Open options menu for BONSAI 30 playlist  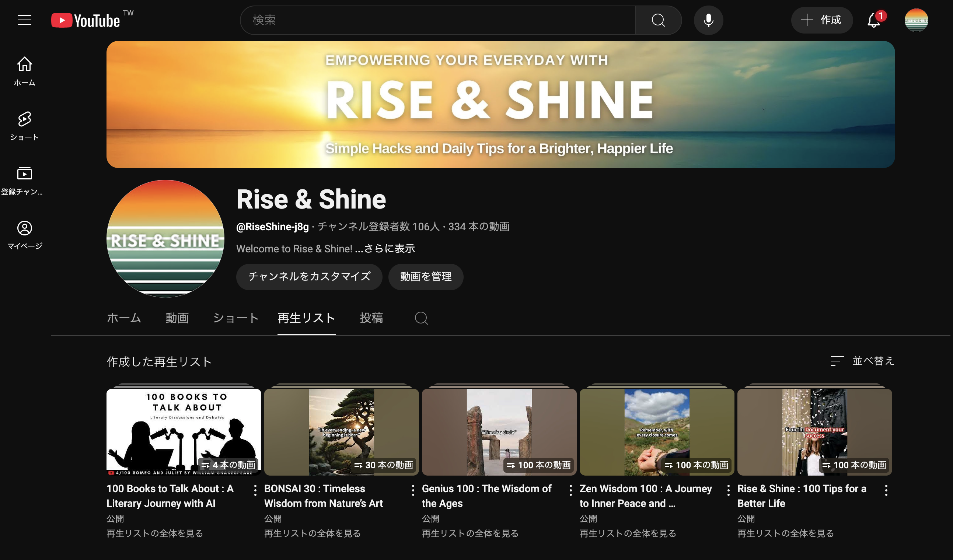tap(413, 490)
